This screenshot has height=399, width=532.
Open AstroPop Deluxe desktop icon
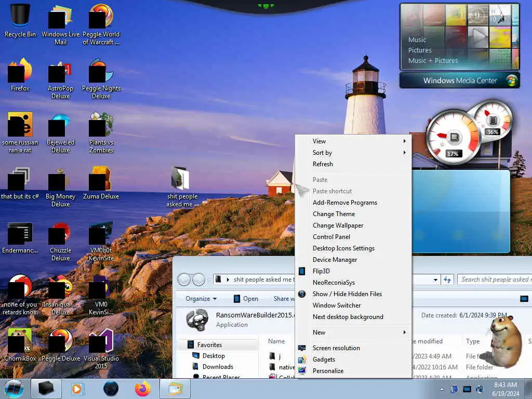pyautogui.click(x=60, y=79)
